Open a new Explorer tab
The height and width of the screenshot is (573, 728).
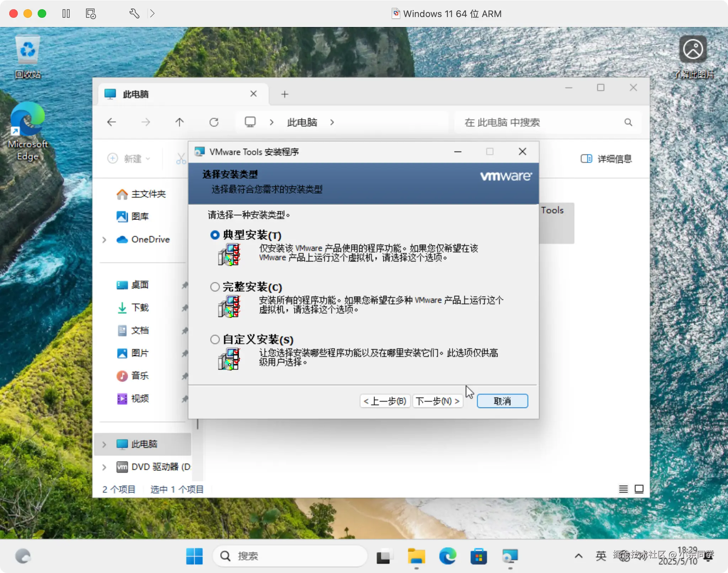[284, 94]
